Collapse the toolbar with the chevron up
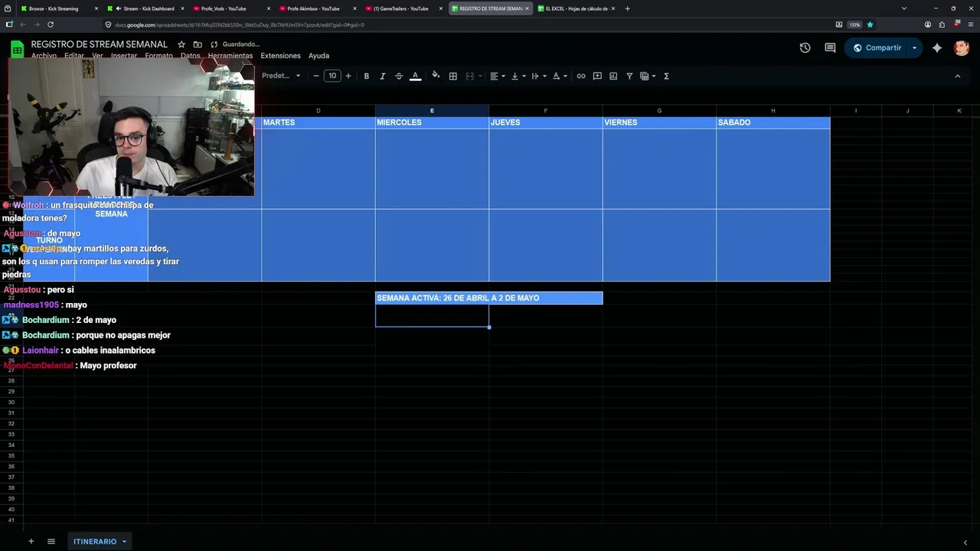 pos(957,76)
